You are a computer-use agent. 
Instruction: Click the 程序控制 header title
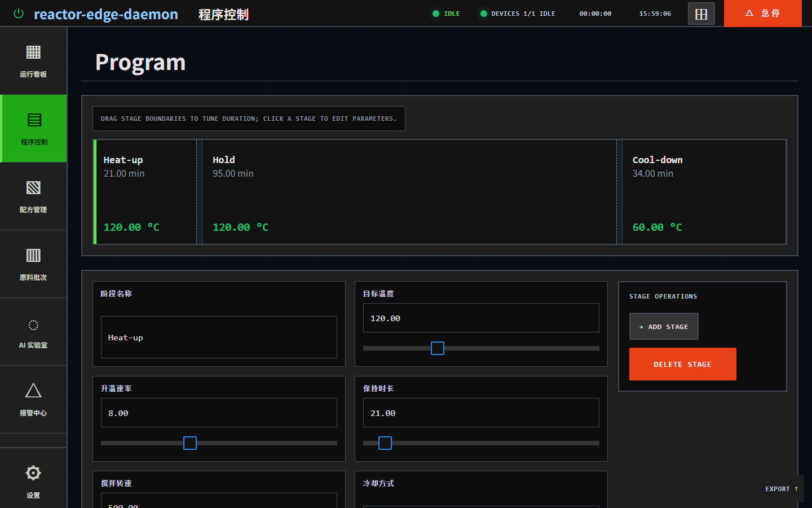coord(223,15)
